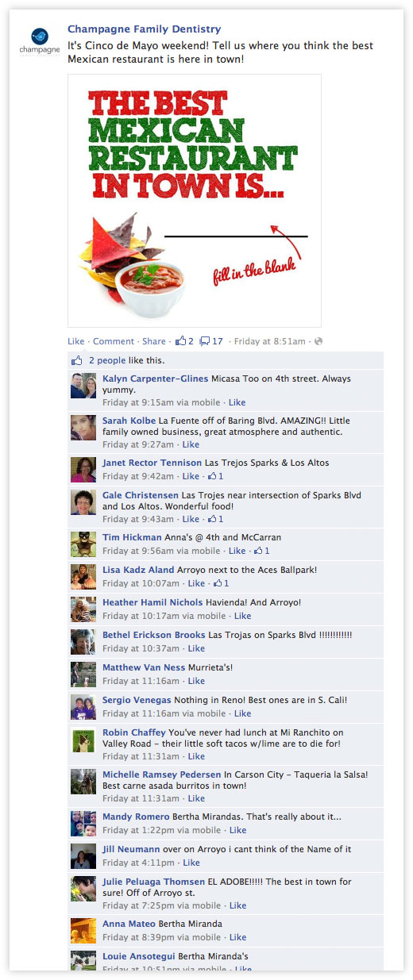
Task: Like Mandy Romero's Bertha Mirandas comment
Action: 237,830
